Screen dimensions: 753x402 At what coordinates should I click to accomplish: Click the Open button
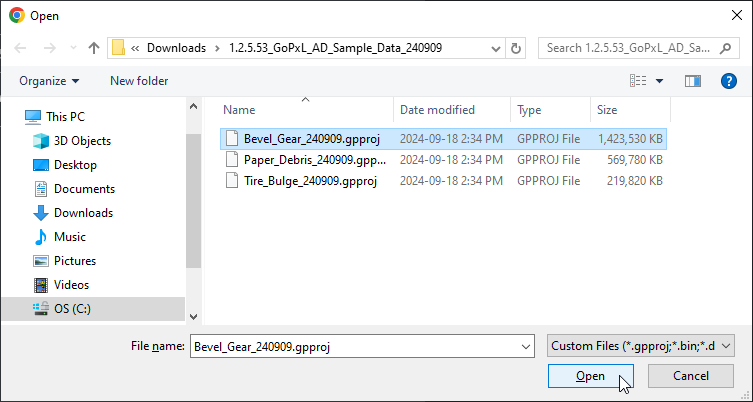click(x=590, y=376)
